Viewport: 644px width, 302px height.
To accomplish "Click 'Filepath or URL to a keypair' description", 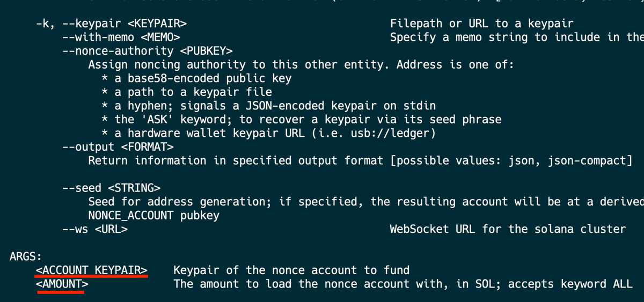I will 481,24.
